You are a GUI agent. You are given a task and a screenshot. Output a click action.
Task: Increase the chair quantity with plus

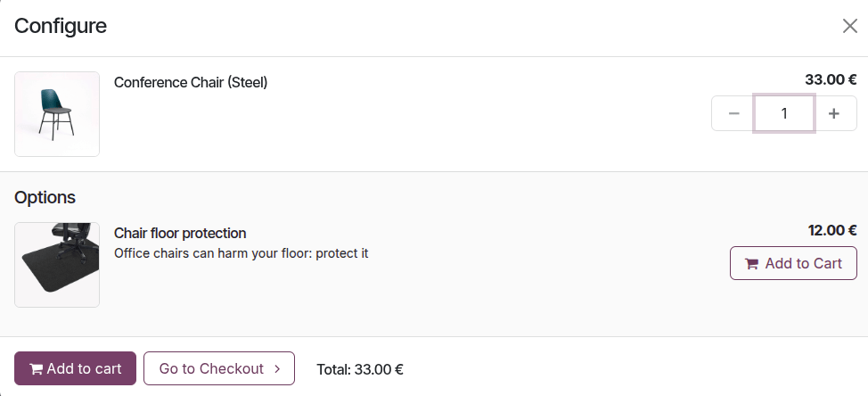click(x=834, y=113)
